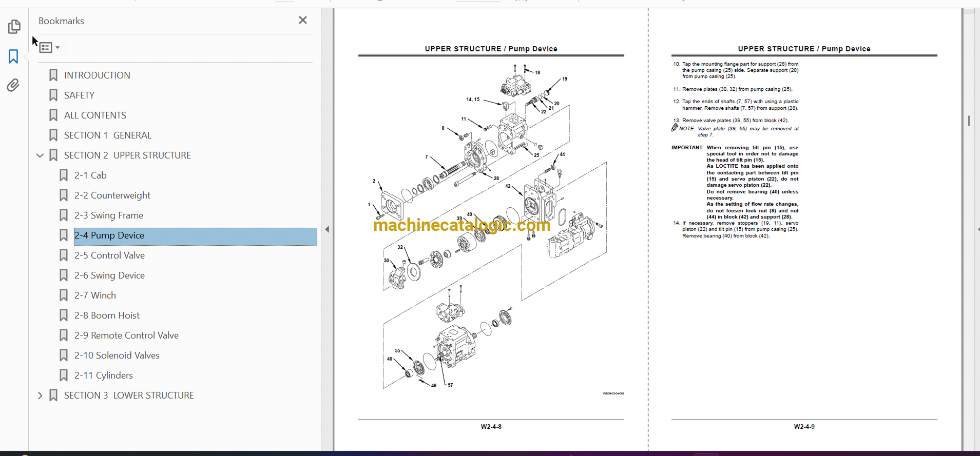Open the Bookmarks panel icon in sidebar

coord(14,56)
